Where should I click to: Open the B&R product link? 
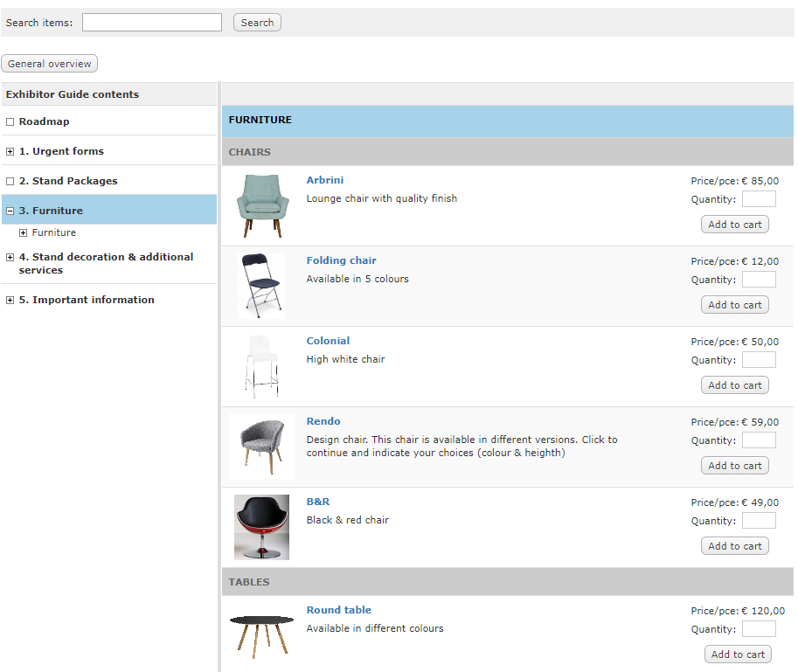click(317, 502)
